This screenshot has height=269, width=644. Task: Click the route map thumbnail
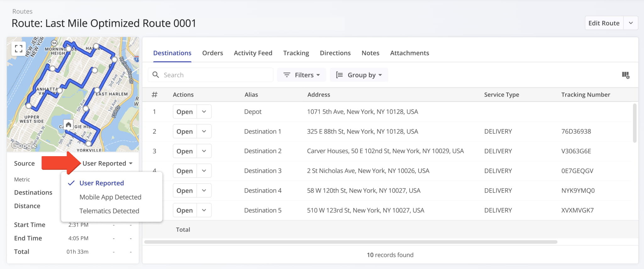coord(73,95)
